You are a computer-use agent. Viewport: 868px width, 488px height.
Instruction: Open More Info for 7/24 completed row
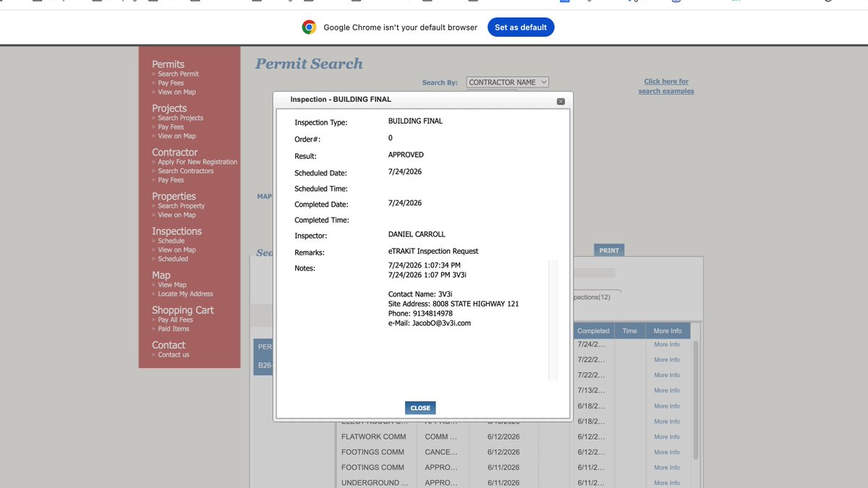coord(667,344)
